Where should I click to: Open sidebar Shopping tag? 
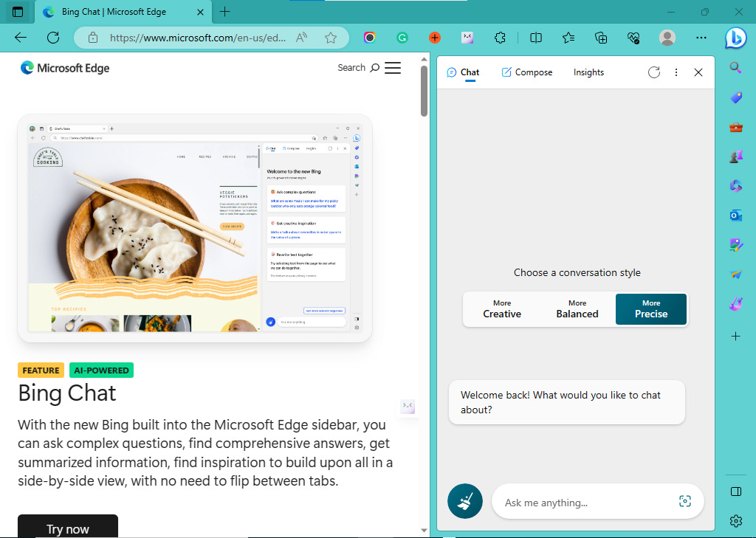736,97
